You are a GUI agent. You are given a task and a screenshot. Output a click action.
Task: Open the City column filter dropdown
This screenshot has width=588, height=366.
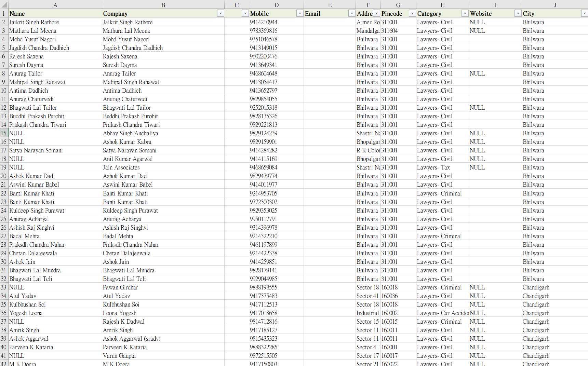point(584,13)
